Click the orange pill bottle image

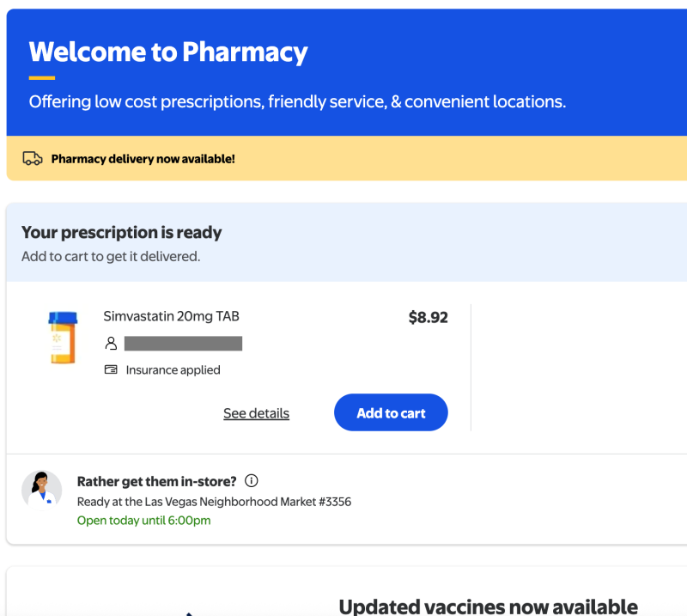(x=63, y=338)
